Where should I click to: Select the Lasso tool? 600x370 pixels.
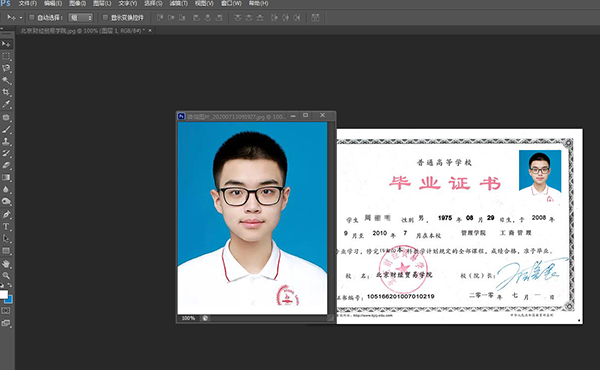[x=6, y=68]
